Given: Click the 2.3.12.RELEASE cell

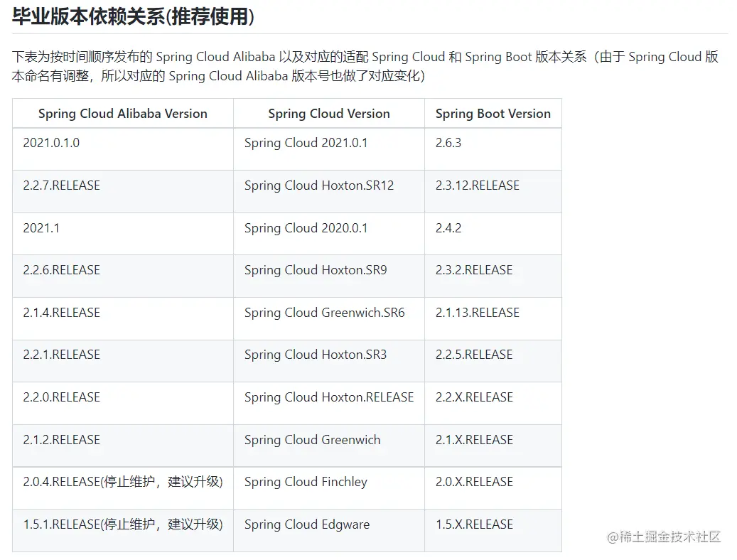Looking at the screenshot, I should coord(493,191).
